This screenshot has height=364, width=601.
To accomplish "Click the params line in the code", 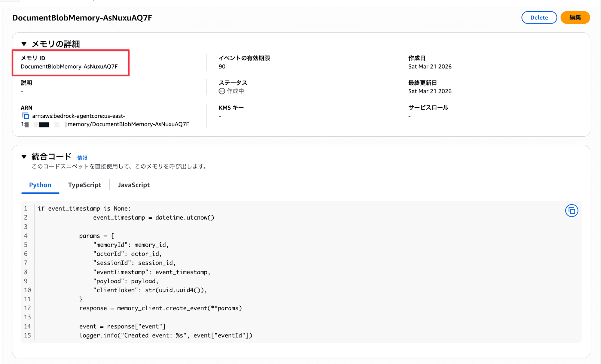I will [x=96, y=236].
